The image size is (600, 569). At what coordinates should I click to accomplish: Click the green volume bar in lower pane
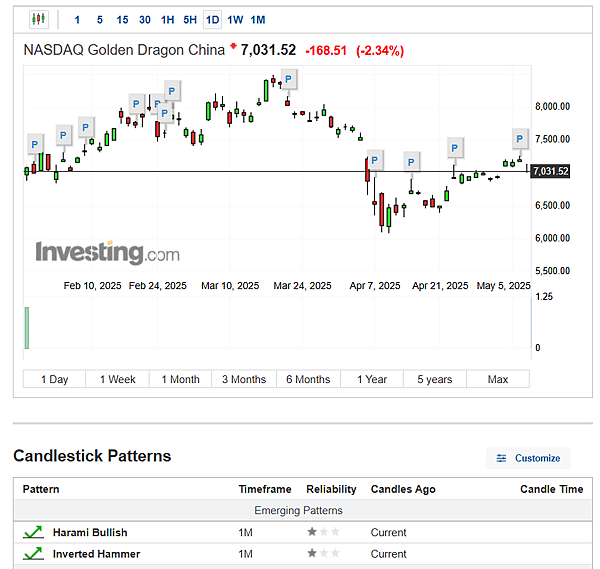(27, 328)
